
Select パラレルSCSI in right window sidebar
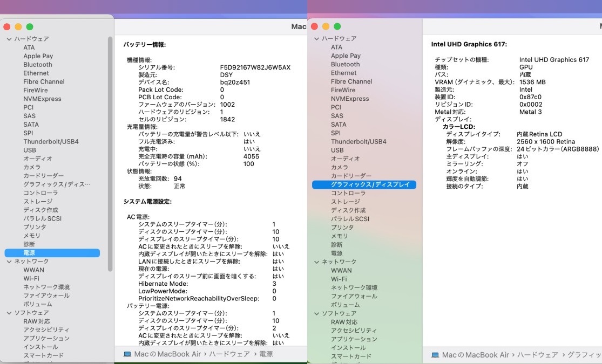tap(350, 219)
